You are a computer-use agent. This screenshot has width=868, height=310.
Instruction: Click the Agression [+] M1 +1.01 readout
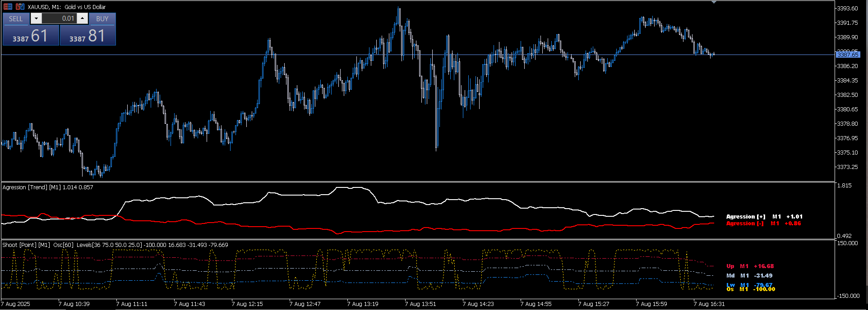(x=764, y=217)
